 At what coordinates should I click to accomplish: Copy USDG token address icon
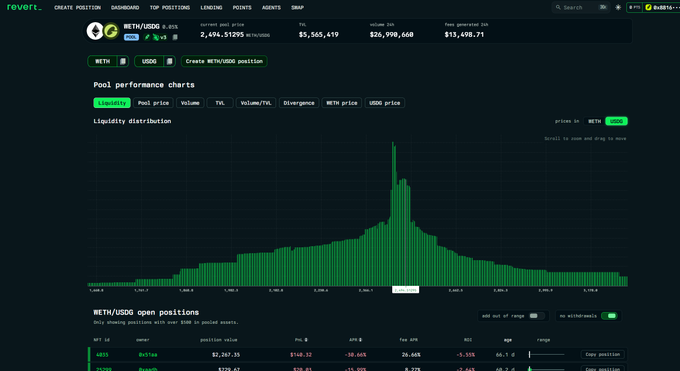pos(170,61)
